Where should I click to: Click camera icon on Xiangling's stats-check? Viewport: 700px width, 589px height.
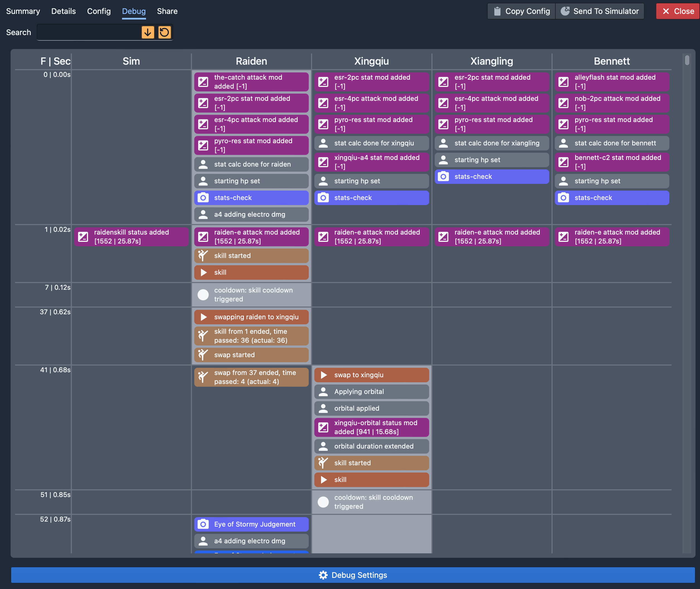click(x=443, y=177)
